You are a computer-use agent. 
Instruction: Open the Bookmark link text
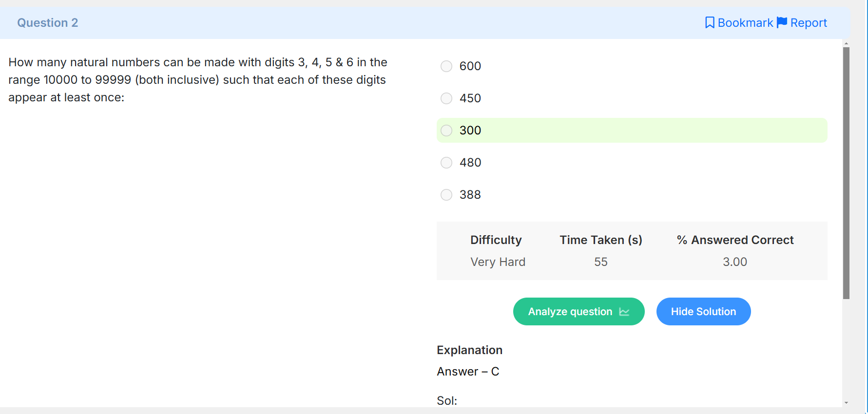745,23
